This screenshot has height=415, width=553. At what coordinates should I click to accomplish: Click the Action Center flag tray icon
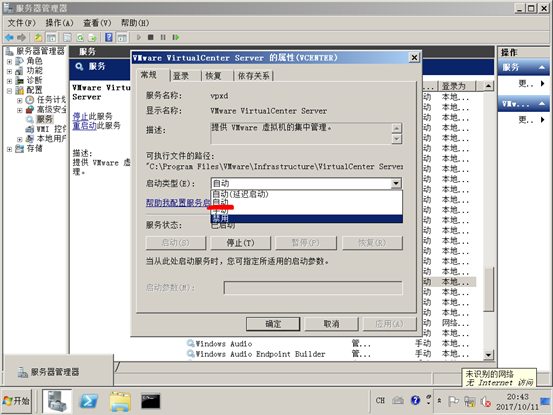(453, 401)
